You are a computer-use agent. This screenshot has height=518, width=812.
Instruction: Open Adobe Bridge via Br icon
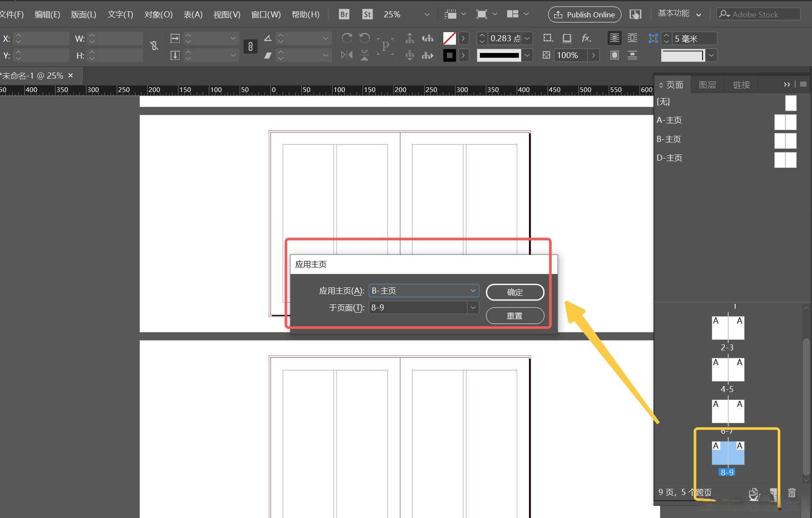(344, 14)
